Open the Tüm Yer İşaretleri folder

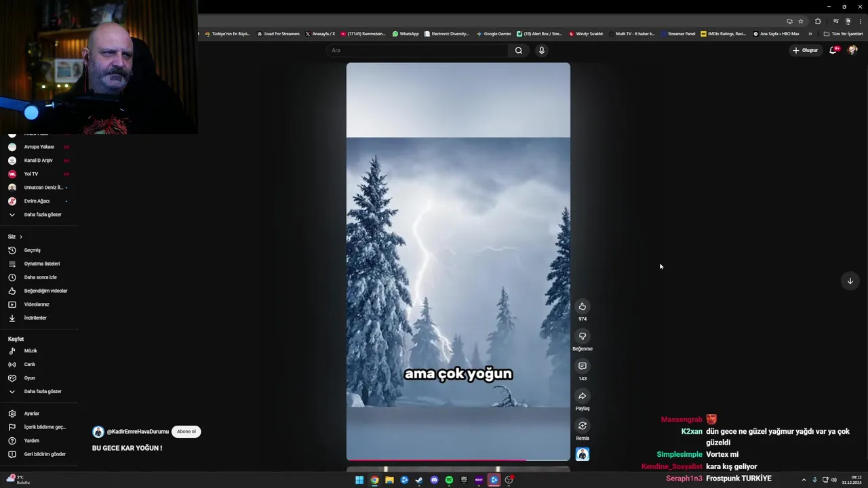pos(843,34)
